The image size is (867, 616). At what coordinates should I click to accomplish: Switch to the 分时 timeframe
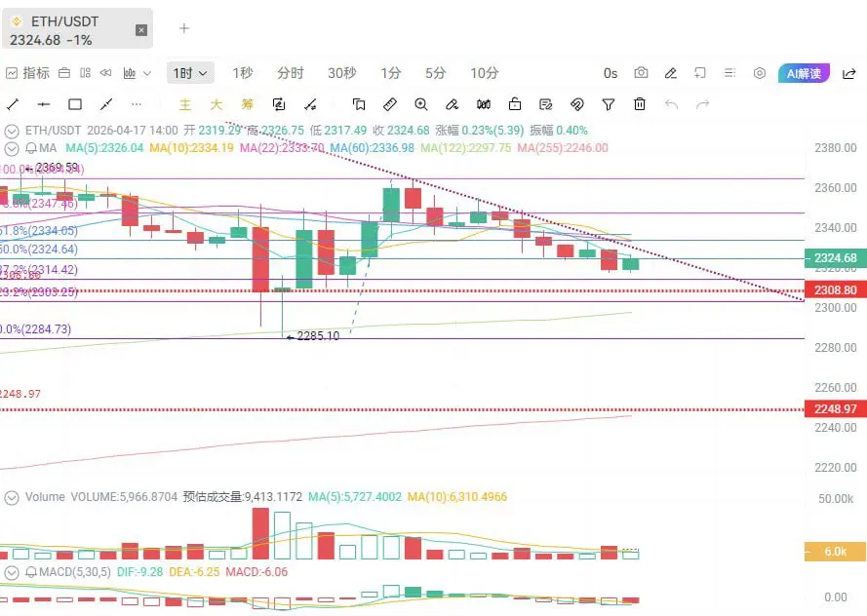tap(291, 73)
